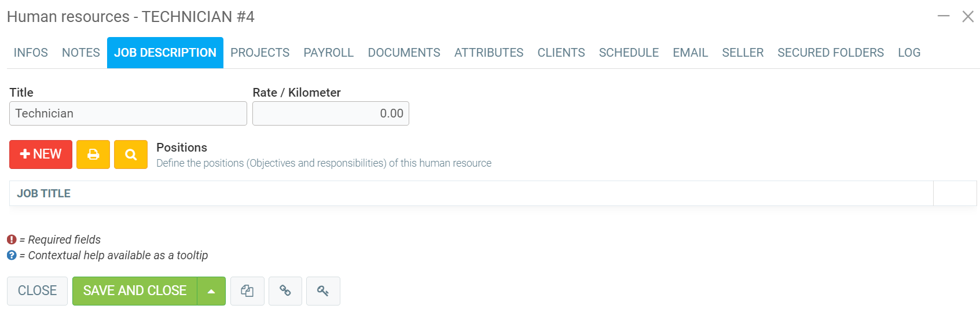
Task: Focus the Rate / Kilometer field
Action: pos(331,113)
